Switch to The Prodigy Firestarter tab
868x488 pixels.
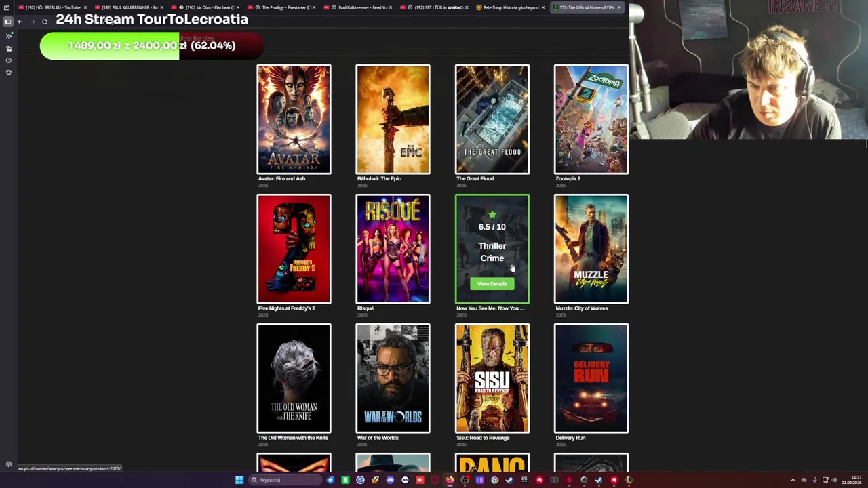[x=281, y=7]
